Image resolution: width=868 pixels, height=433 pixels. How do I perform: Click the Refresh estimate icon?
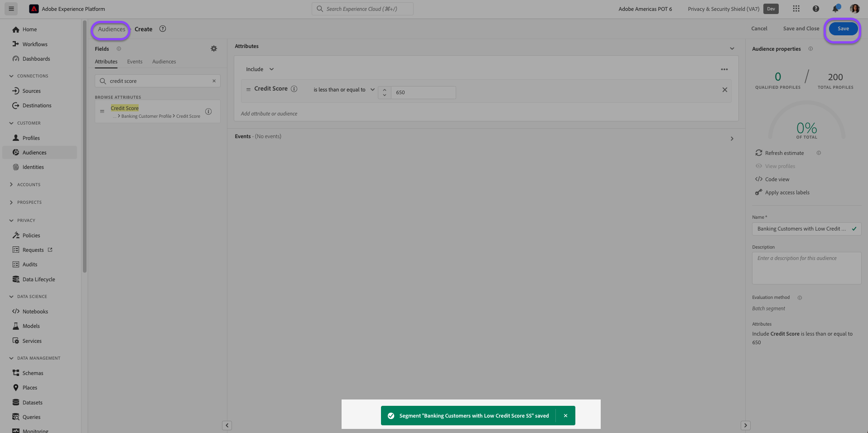pyautogui.click(x=759, y=153)
